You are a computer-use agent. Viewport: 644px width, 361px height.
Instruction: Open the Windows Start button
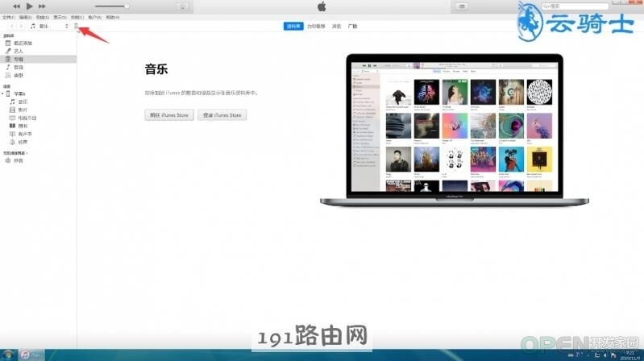tap(8, 355)
